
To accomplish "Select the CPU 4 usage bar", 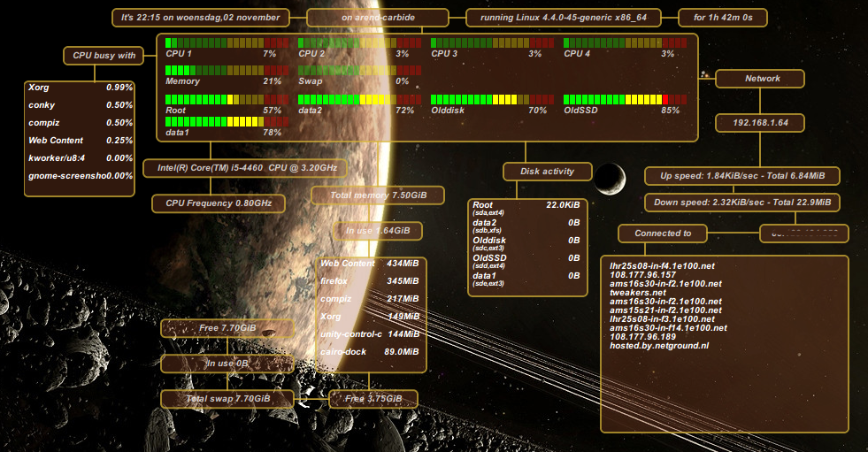I will point(626,42).
